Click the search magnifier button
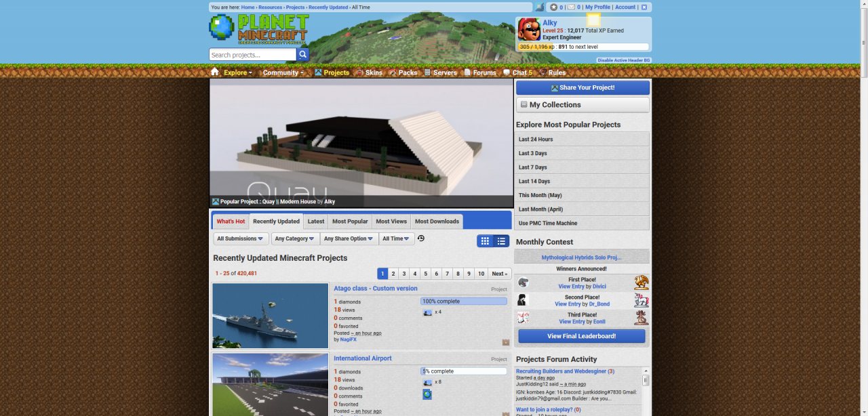Image resolution: width=868 pixels, height=416 pixels. [303, 55]
